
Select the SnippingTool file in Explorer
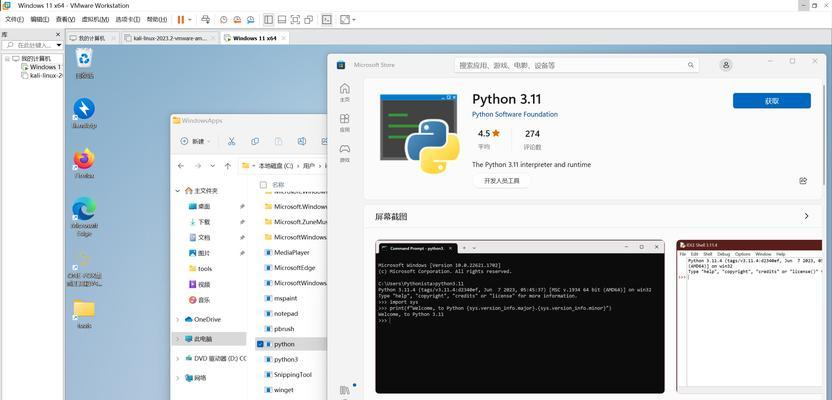(291, 375)
